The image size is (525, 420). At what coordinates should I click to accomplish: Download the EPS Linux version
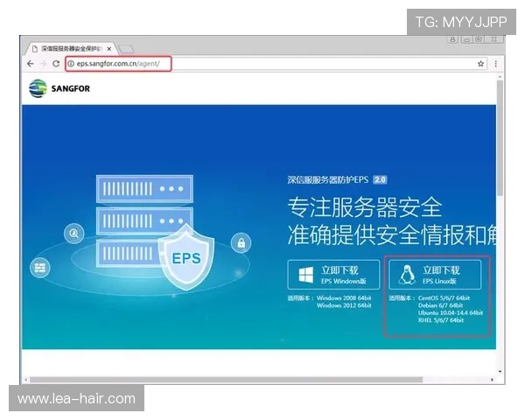[x=435, y=275]
